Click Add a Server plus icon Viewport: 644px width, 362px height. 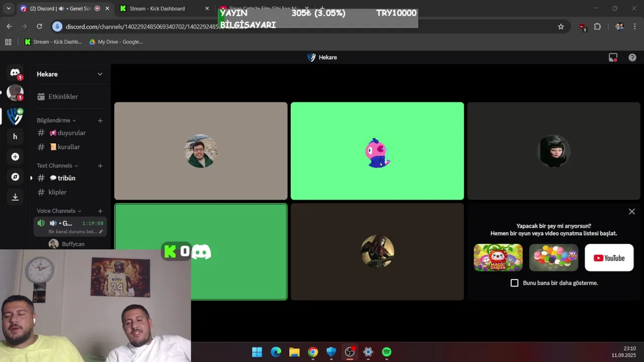pos(15,157)
